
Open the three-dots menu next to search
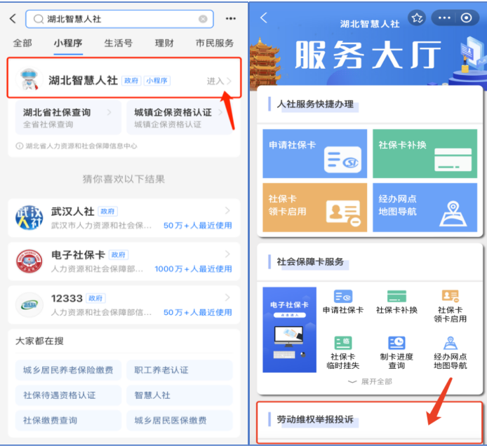(230, 19)
